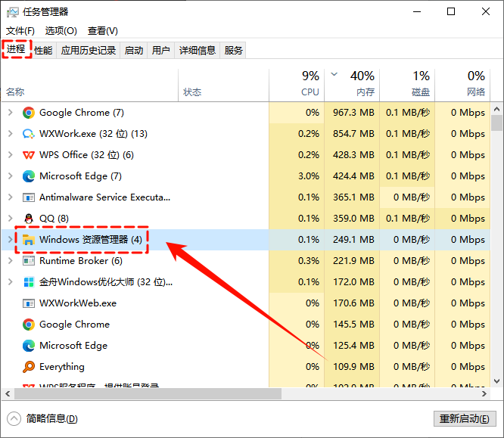Expand the QQ (8) group

(11, 219)
